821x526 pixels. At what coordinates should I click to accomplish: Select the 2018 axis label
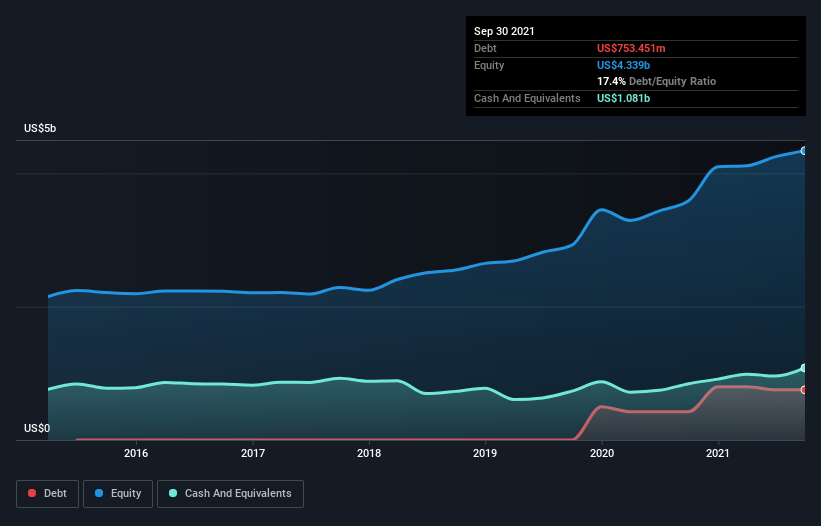(x=369, y=453)
